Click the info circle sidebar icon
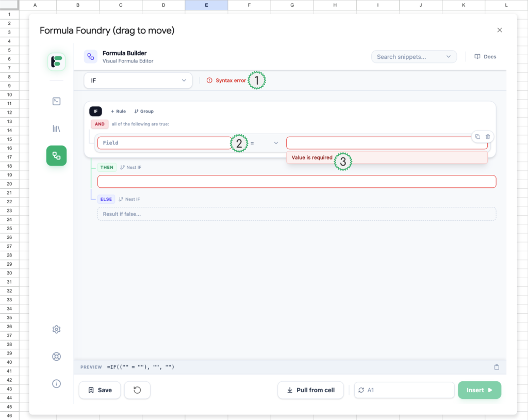This screenshot has height=420, width=528. click(57, 383)
